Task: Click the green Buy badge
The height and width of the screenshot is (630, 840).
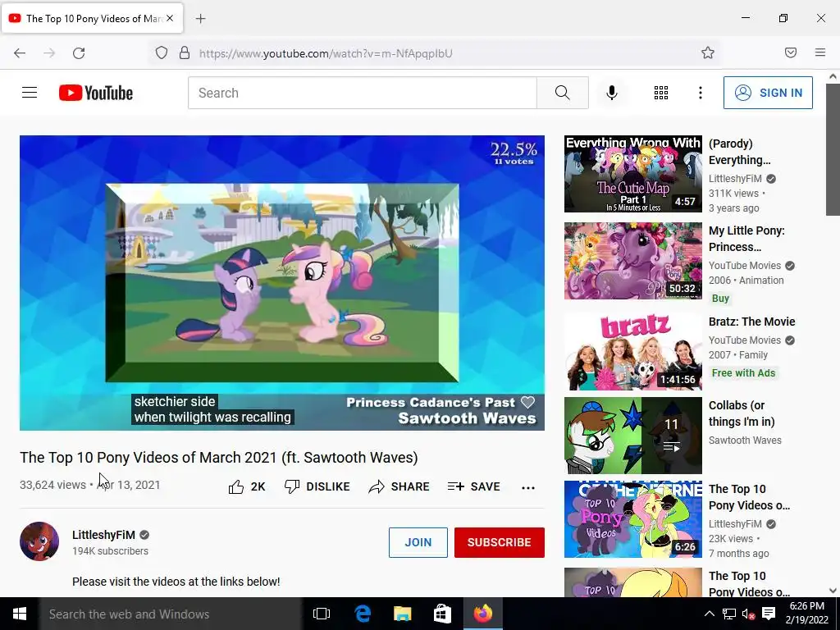Action: [720, 299]
